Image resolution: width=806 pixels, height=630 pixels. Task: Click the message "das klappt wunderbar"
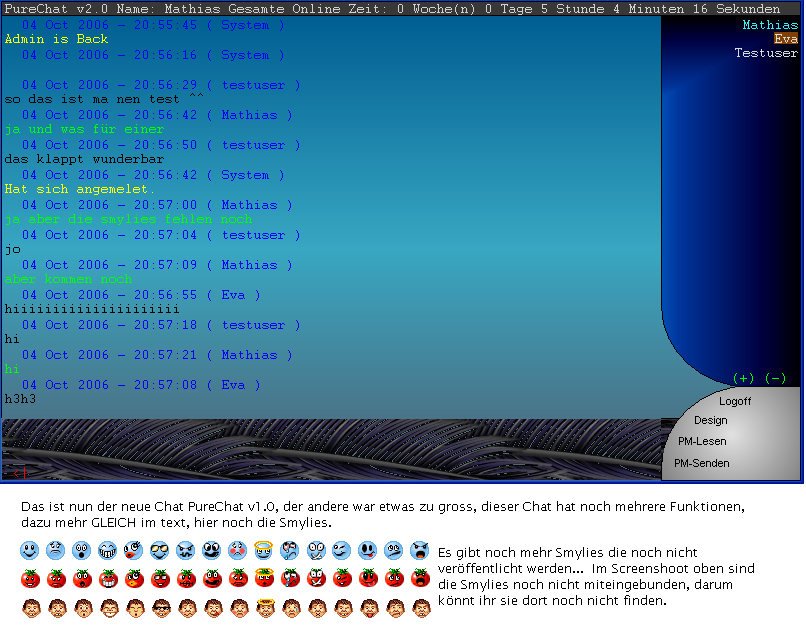coord(84,159)
